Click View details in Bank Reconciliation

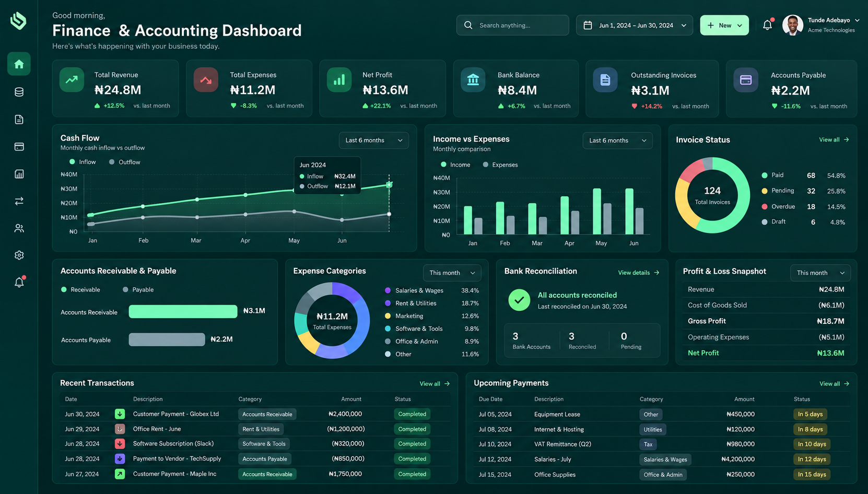tap(639, 273)
